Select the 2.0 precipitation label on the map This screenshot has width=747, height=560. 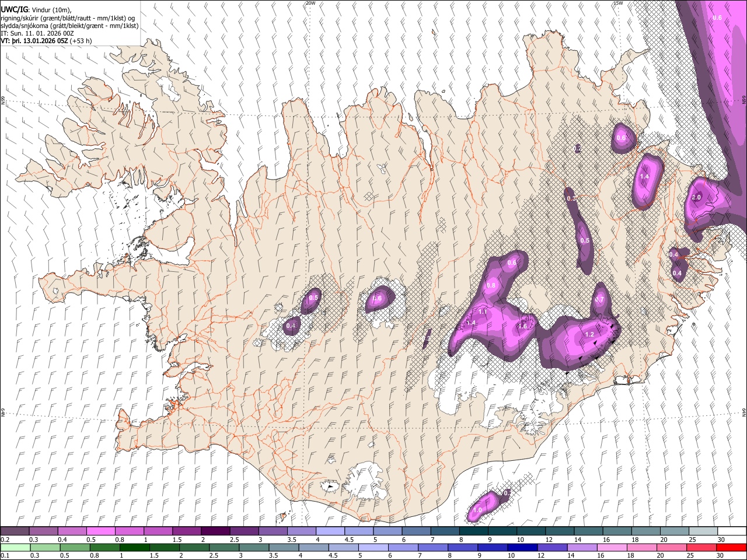[x=696, y=198]
